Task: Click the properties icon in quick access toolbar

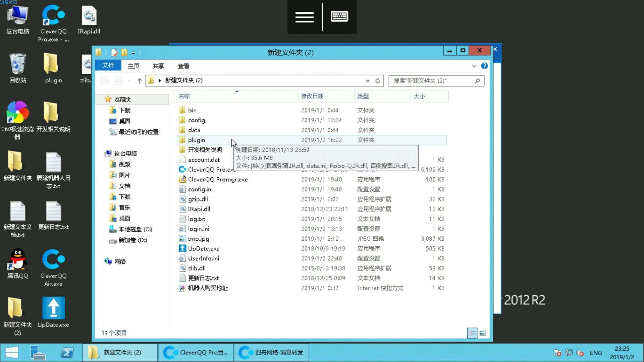Action: (114, 53)
